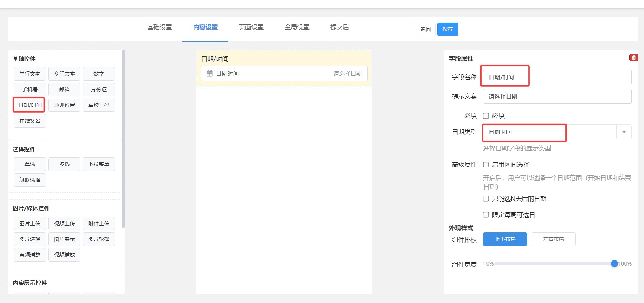Open the 页面设置 tab
The width and height of the screenshot is (644, 303).
pyautogui.click(x=251, y=27)
